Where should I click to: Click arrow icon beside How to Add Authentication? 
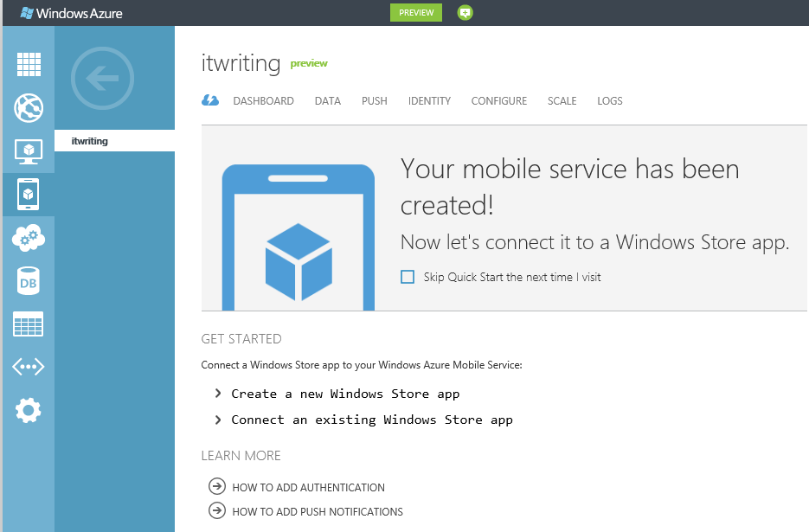click(216, 486)
